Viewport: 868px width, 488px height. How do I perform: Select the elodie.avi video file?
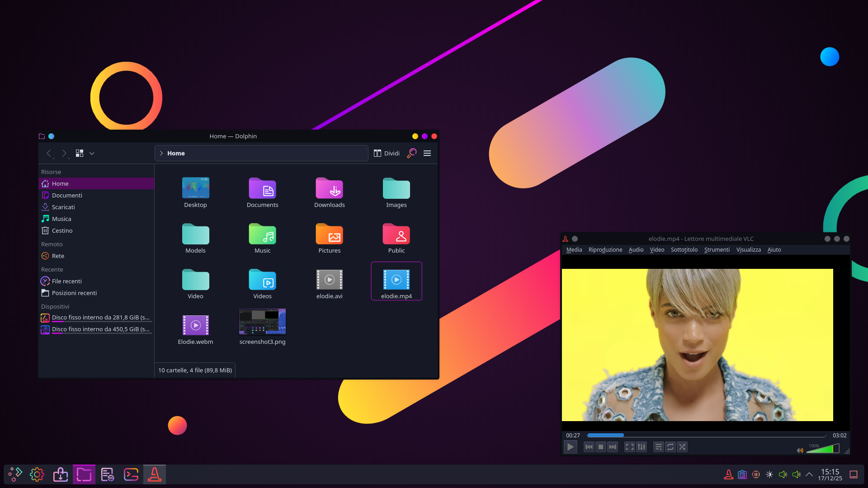point(330,280)
